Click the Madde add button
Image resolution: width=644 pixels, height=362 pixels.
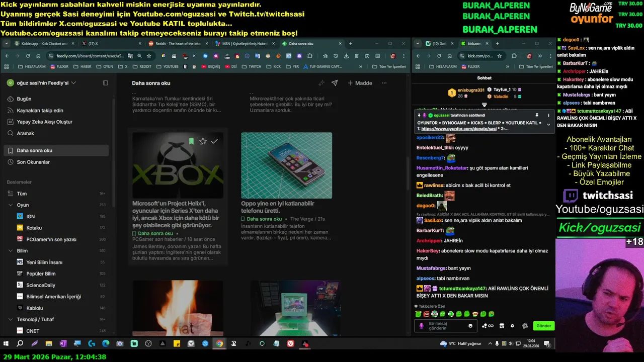tap(360, 83)
